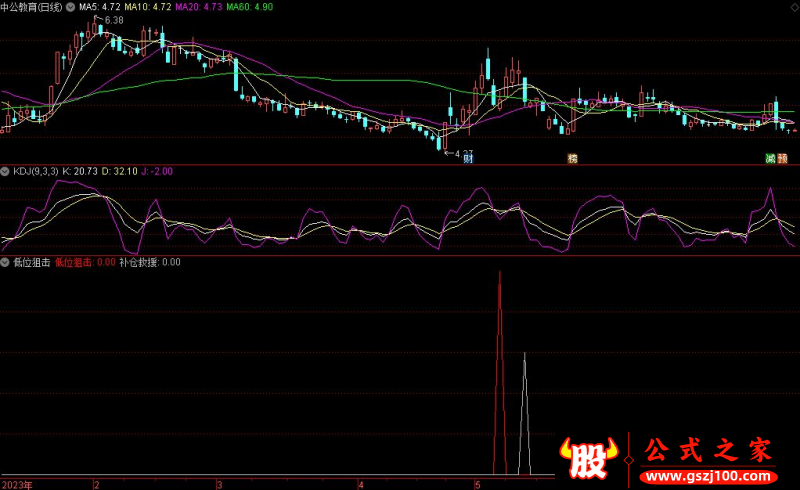Click the 6.38 high price label

[113, 20]
